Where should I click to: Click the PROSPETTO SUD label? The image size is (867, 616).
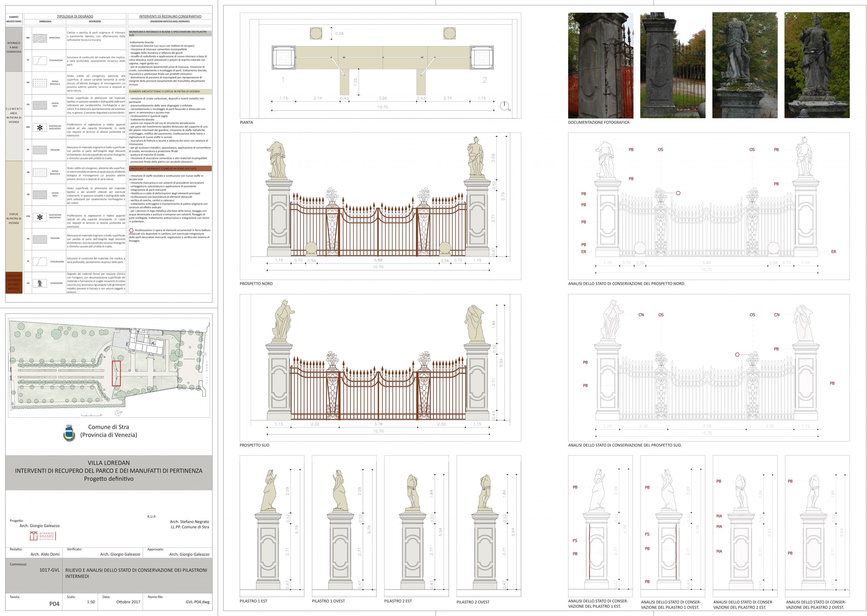254,445
